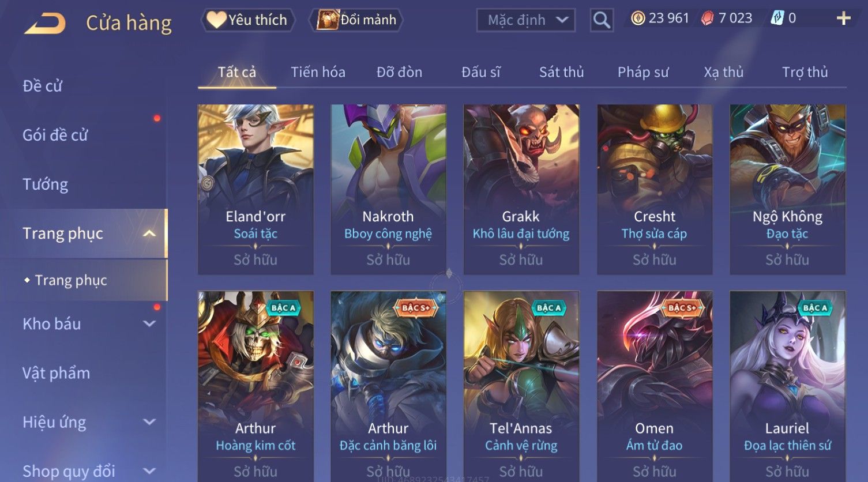Open the Mặc định sort dropdown
The height and width of the screenshot is (482, 868).
coord(526,20)
